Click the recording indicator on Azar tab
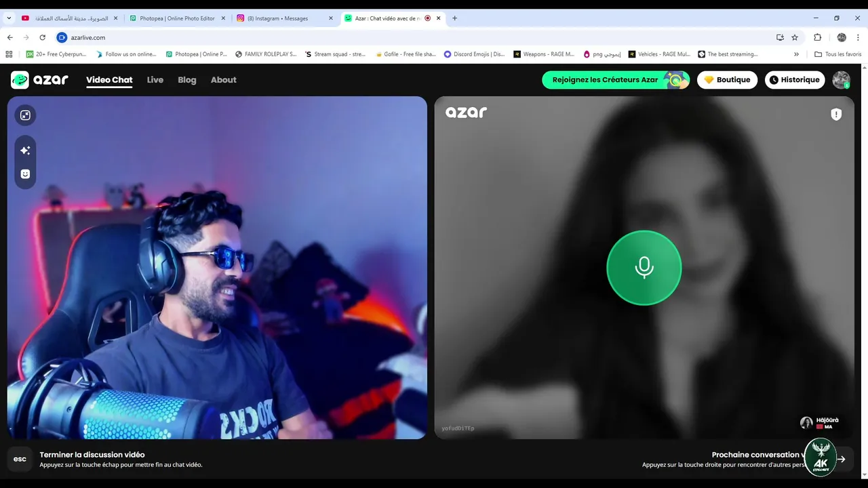 click(427, 18)
